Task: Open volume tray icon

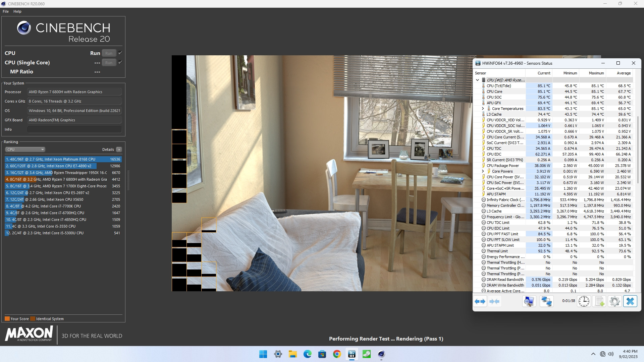Action: click(x=611, y=354)
